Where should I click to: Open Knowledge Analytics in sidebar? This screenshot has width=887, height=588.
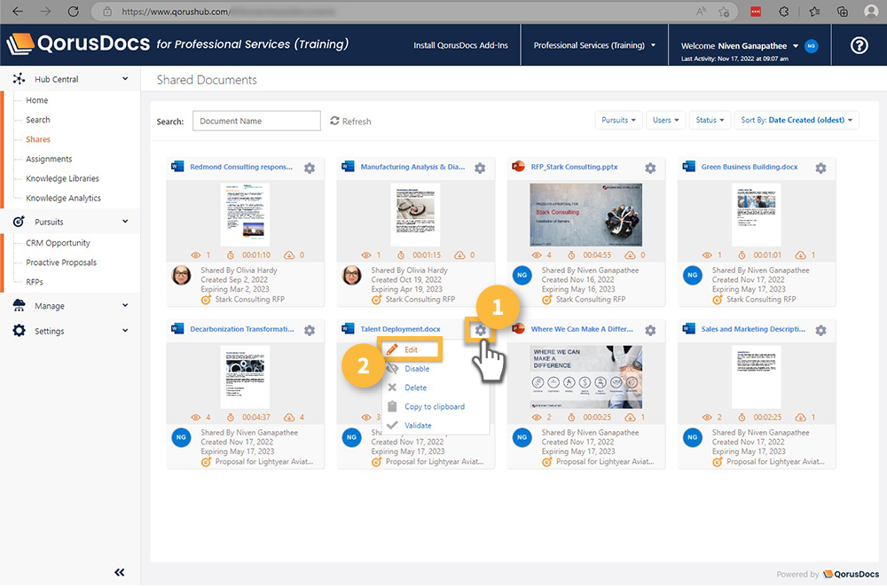pyautogui.click(x=63, y=198)
